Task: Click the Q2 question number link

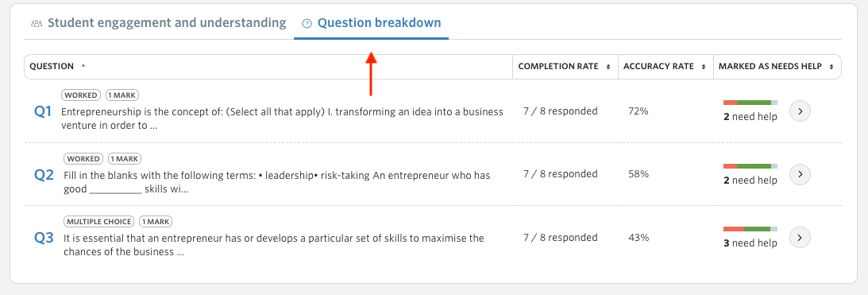Action: (44, 175)
